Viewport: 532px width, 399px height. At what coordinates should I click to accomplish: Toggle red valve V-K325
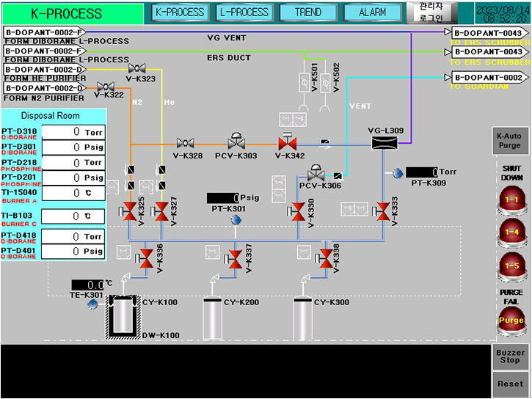pos(128,211)
